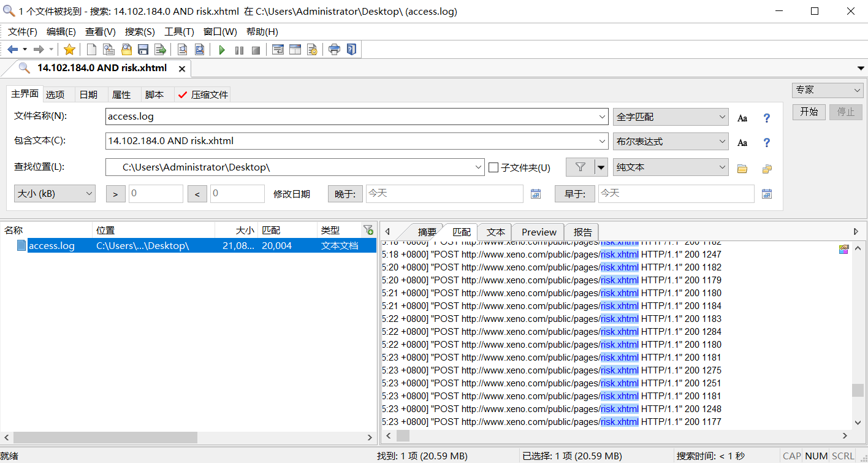
Task: Open the 搜索(S) menu
Action: point(140,32)
